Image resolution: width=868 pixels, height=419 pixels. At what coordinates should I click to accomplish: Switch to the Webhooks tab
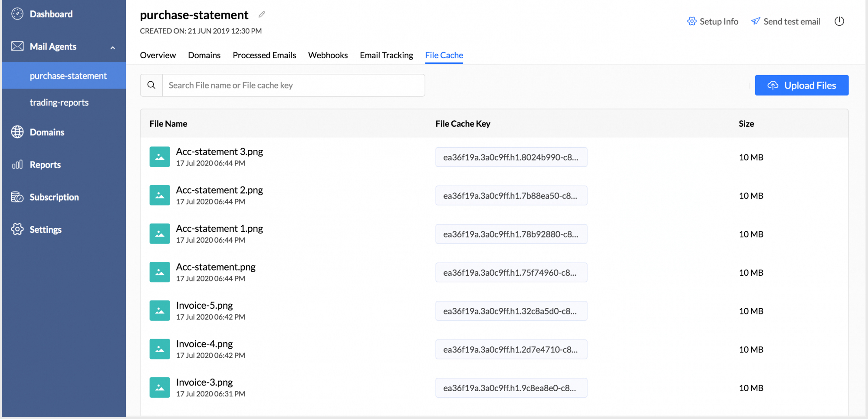click(x=328, y=55)
